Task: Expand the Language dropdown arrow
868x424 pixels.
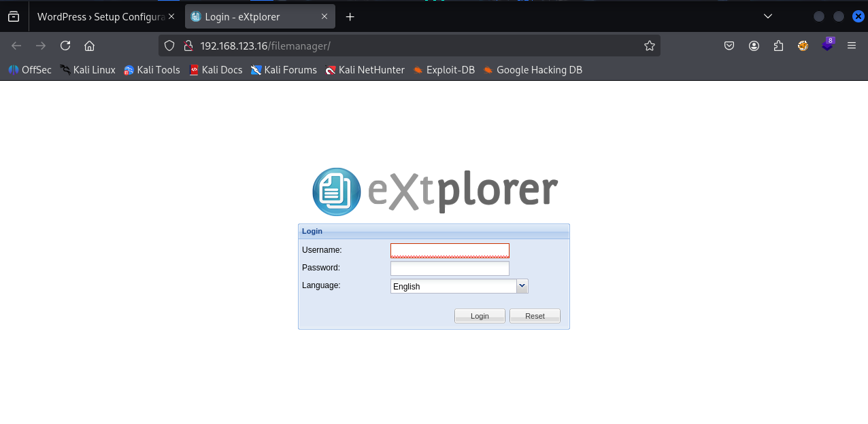Action: [522, 286]
